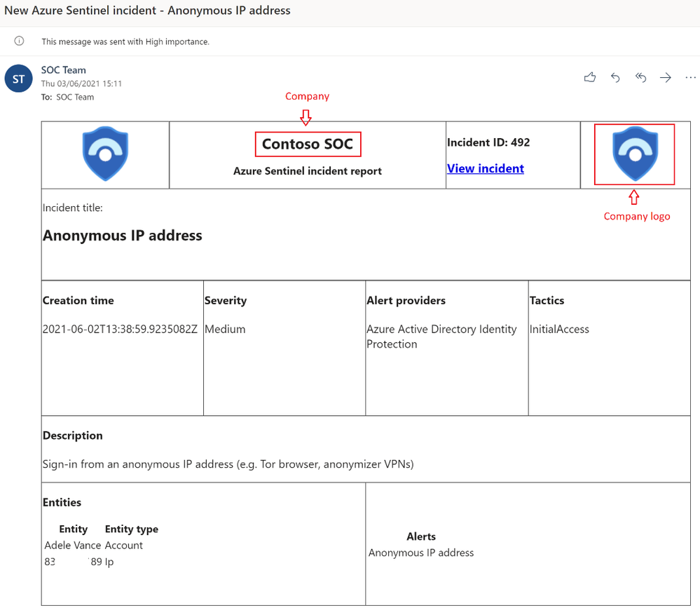The image size is (700, 615).
Task: Click the Description header
Action: click(x=73, y=435)
